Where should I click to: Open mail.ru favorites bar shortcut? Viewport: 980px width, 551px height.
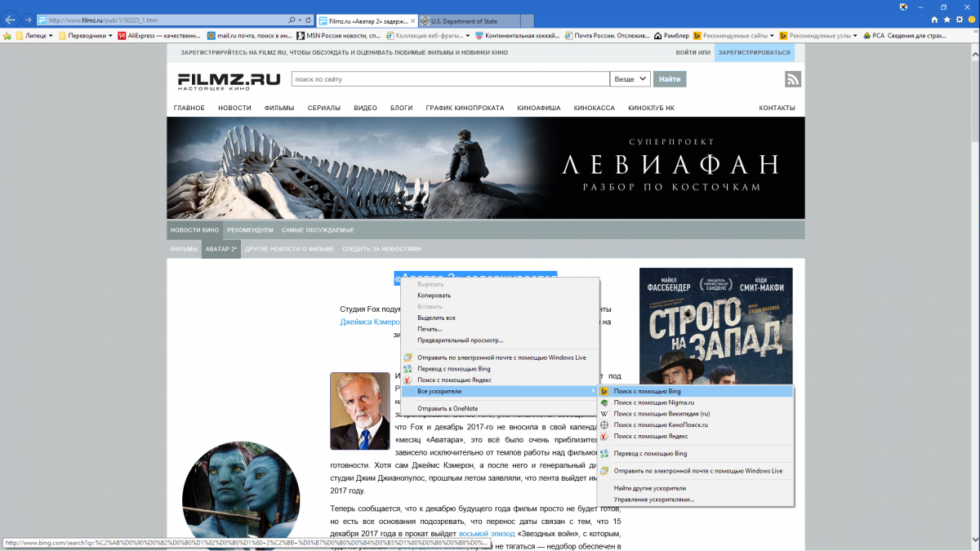point(249,36)
